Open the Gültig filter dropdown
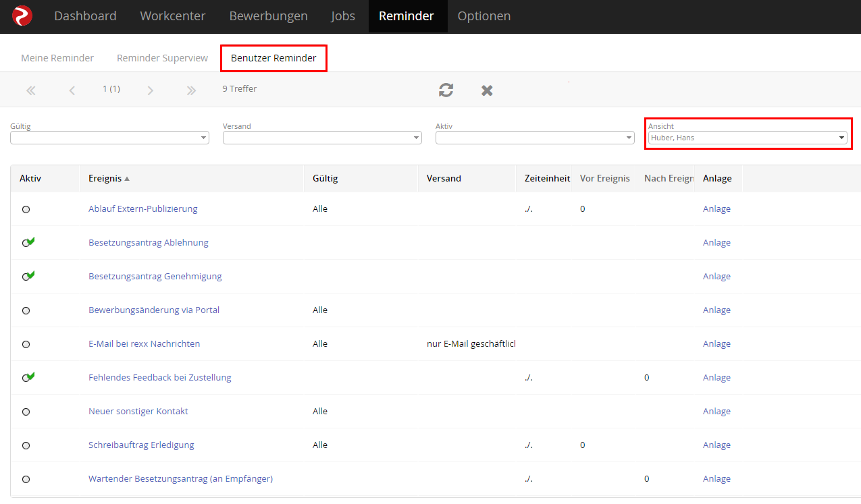This screenshot has width=861, height=504. click(x=109, y=138)
